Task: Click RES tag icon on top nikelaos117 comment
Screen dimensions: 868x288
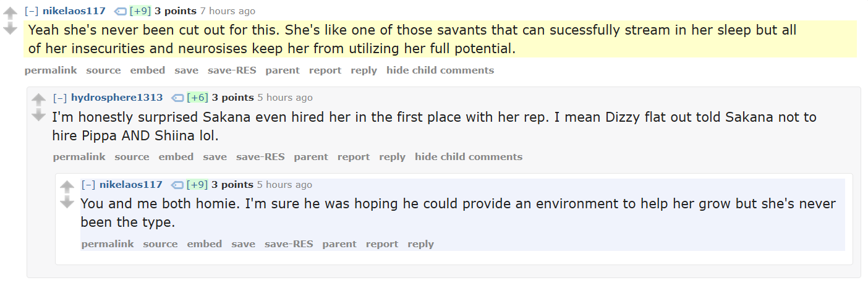Action: [x=120, y=11]
